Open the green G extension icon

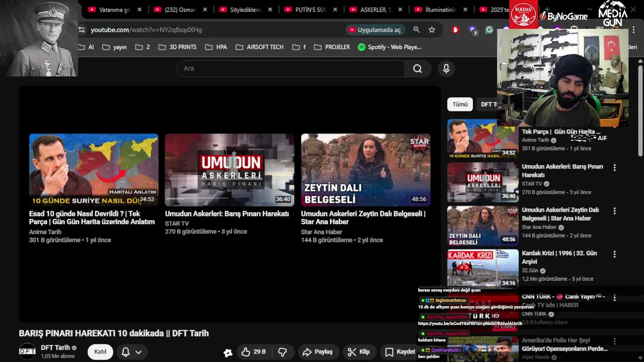tap(489, 30)
